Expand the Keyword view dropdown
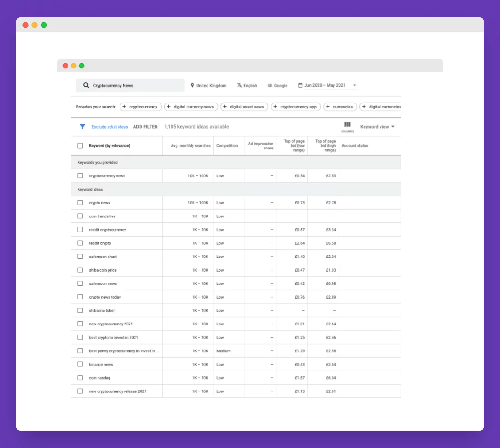 [x=377, y=127]
